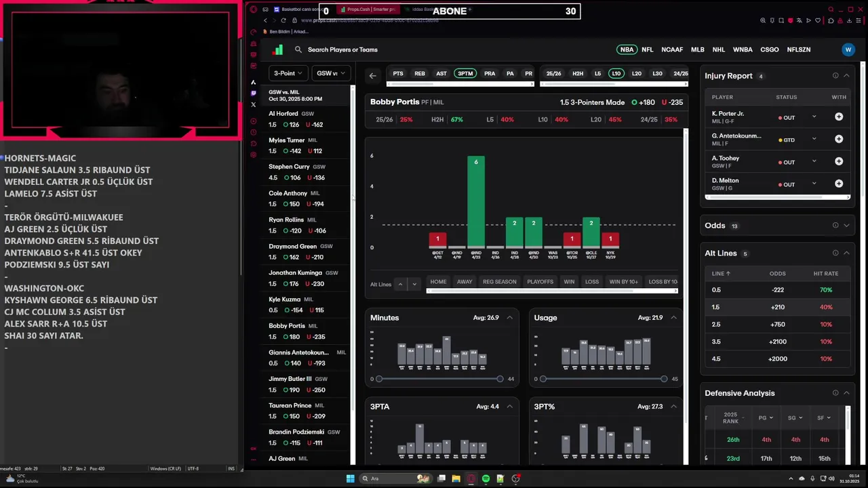Click the Props.Cash green bar-chart logo

(277, 49)
